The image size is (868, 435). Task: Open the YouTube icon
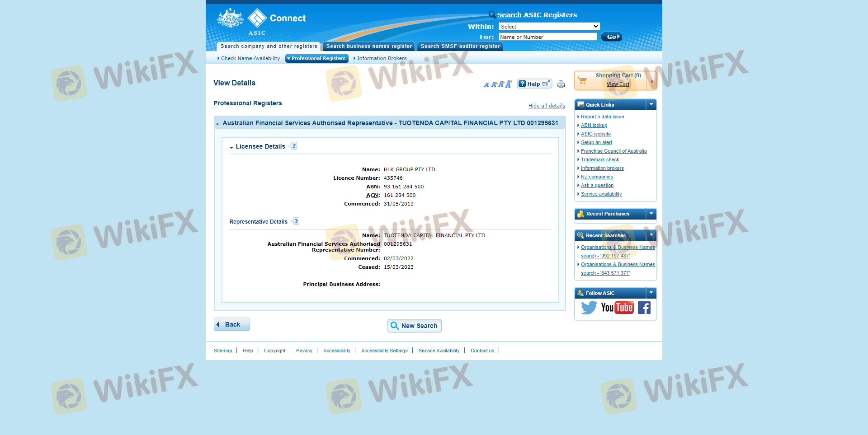(617, 308)
